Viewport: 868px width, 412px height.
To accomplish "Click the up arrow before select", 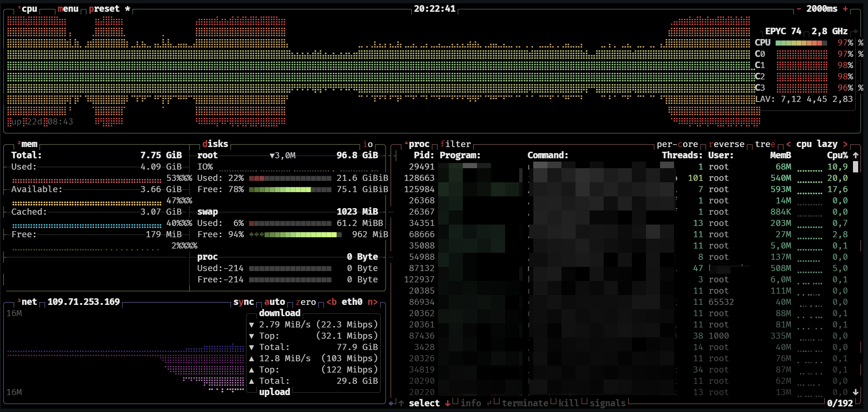I will (401, 403).
